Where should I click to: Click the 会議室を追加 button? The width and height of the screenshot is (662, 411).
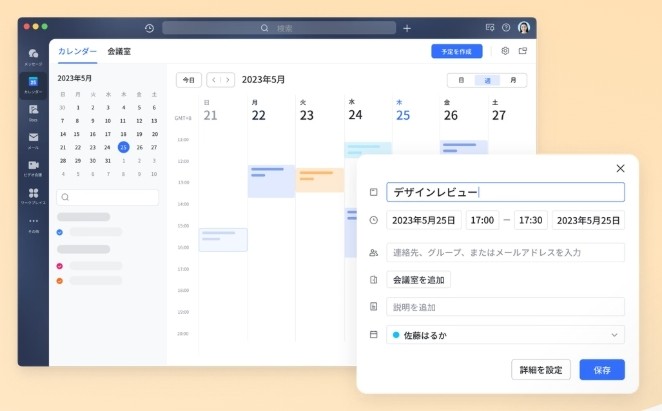click(418, 280)
